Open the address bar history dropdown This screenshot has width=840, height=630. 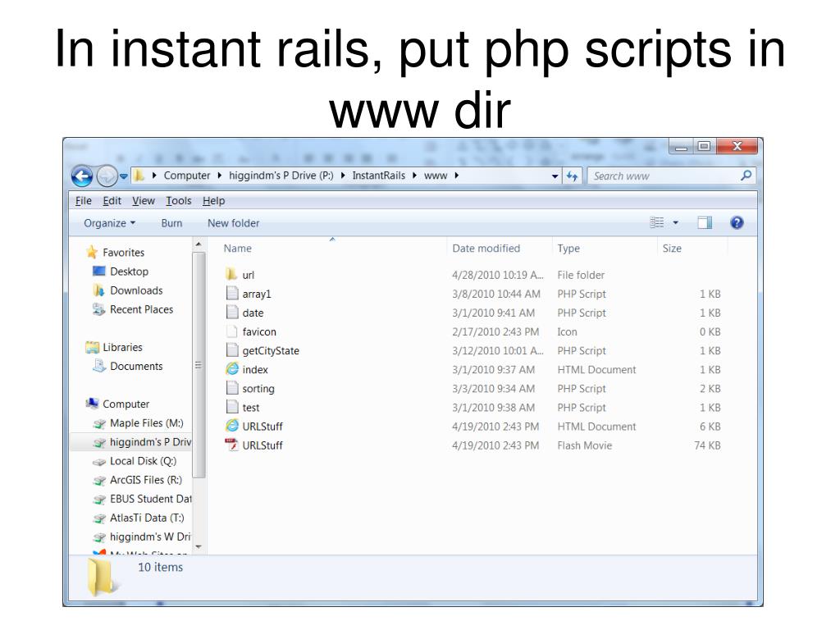tap(555, 176)
